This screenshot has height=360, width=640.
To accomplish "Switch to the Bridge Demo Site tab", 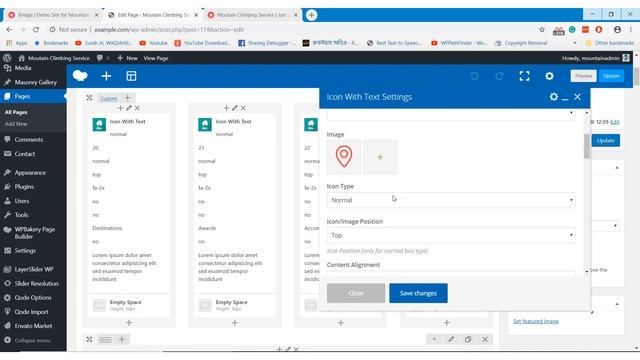I will point(53,15).
